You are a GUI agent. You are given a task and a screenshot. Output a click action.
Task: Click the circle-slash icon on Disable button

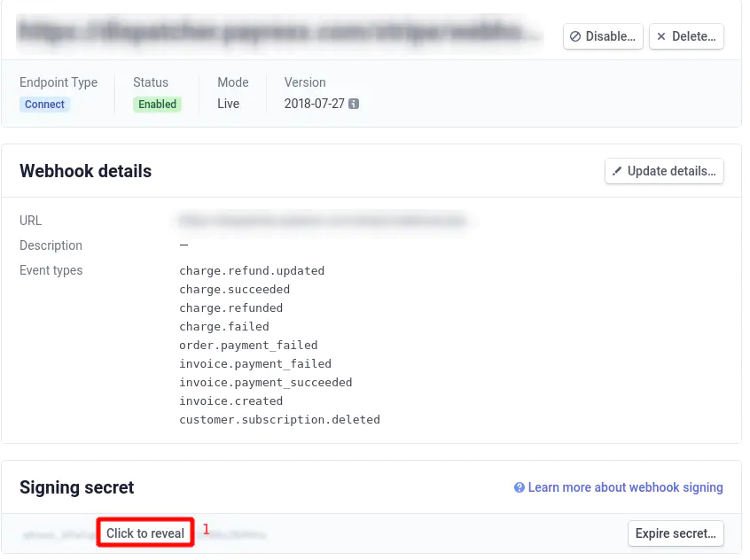[x=575, y=36]
